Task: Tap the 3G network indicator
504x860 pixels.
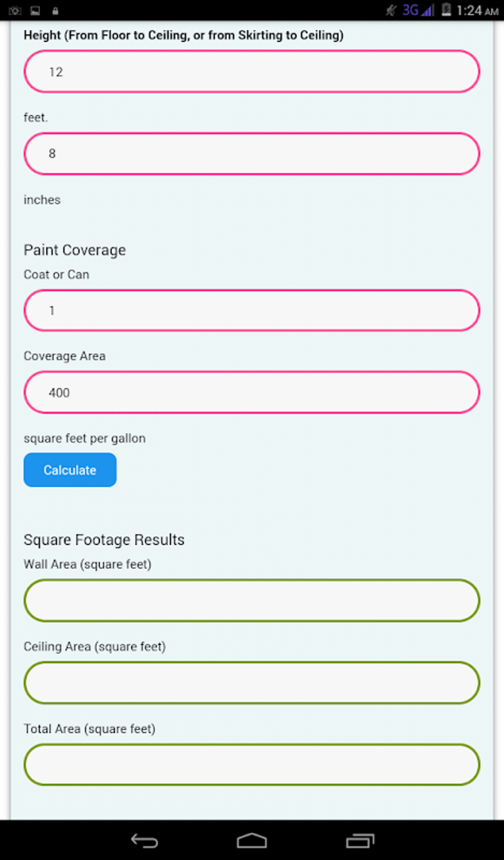Action: pos(411,10)
